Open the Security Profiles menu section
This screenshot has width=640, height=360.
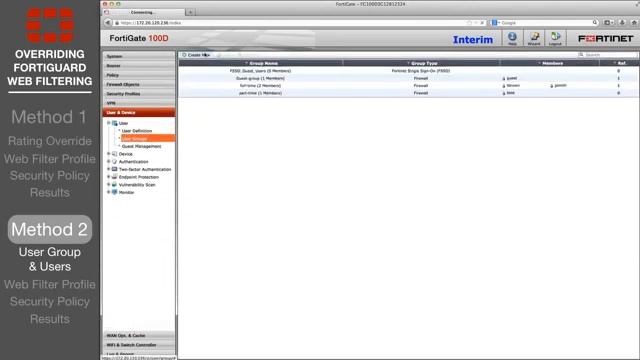pyautogui.click(x=139, y=94)
